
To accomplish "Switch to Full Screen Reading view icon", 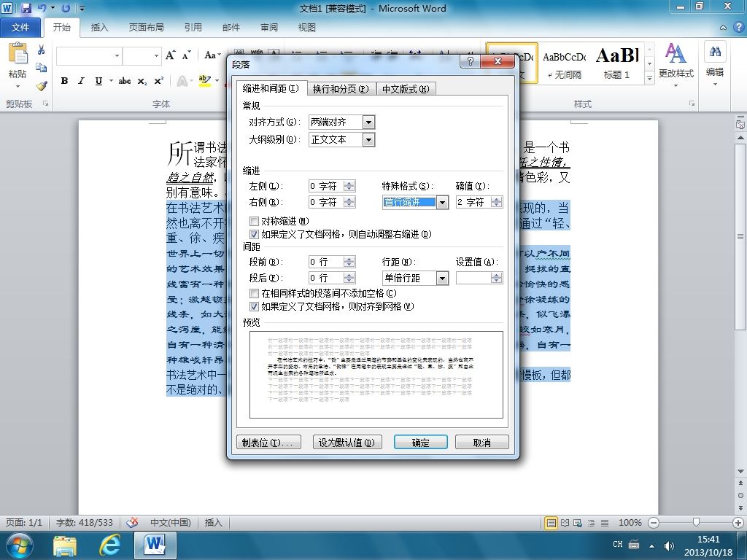I will pos(565,523).
